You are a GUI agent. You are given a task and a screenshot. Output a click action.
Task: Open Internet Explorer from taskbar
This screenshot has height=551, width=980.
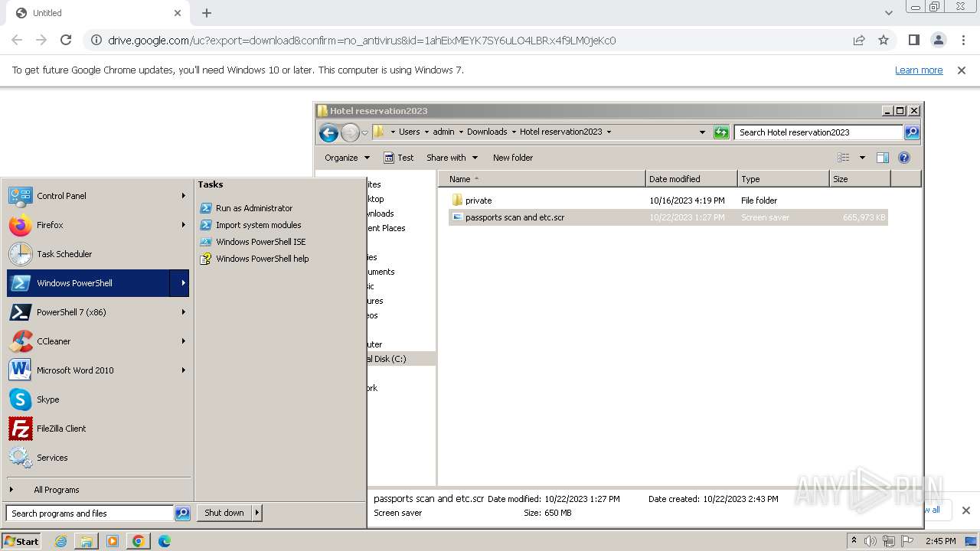point(60,541)
